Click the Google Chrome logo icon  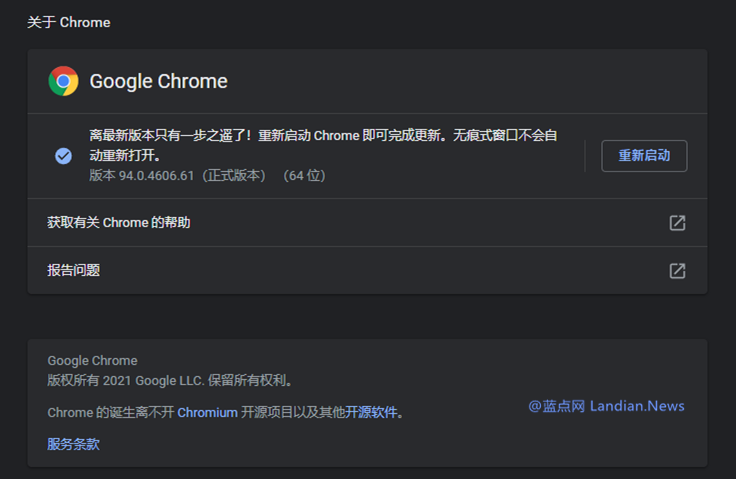[x=63, y=81]
